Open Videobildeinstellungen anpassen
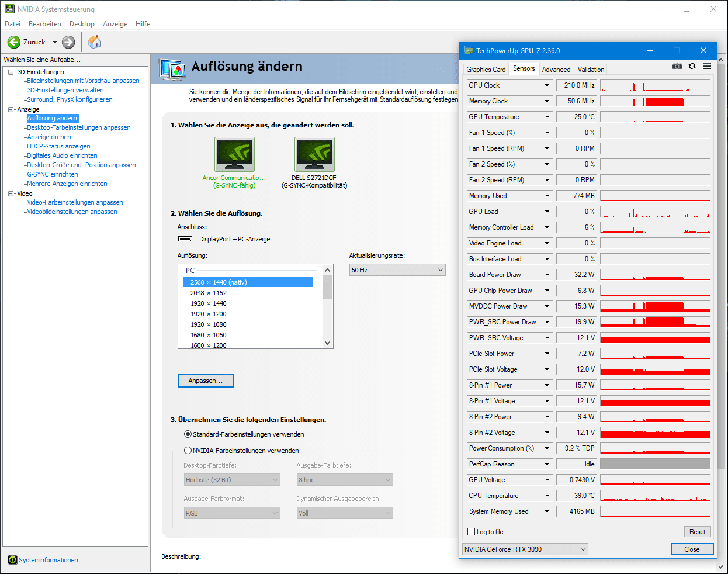This screenshot has height=574, width=728. 72,212
